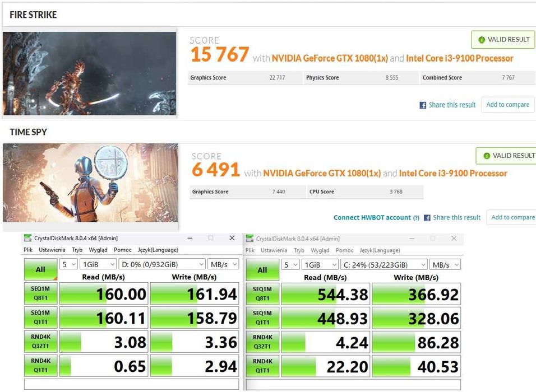536x392 pixels.
Task: Open the Fire Strike preview thumbnail
Action: coord(89,73)
